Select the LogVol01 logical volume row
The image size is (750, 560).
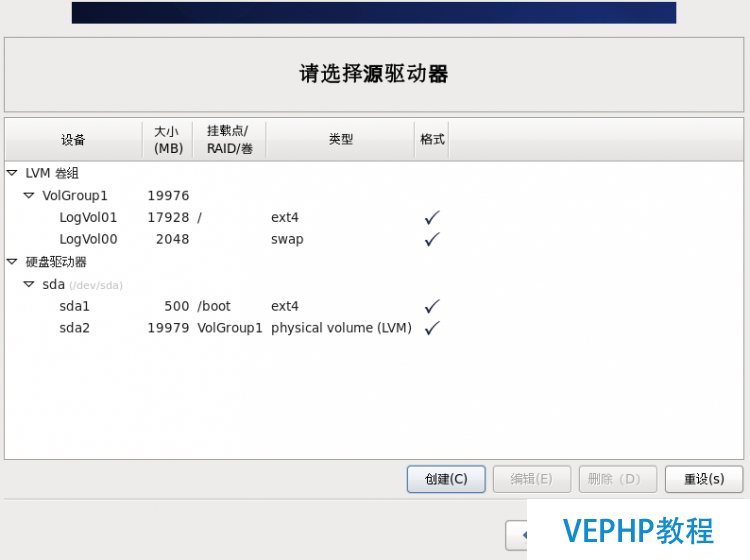pos(374,218)
